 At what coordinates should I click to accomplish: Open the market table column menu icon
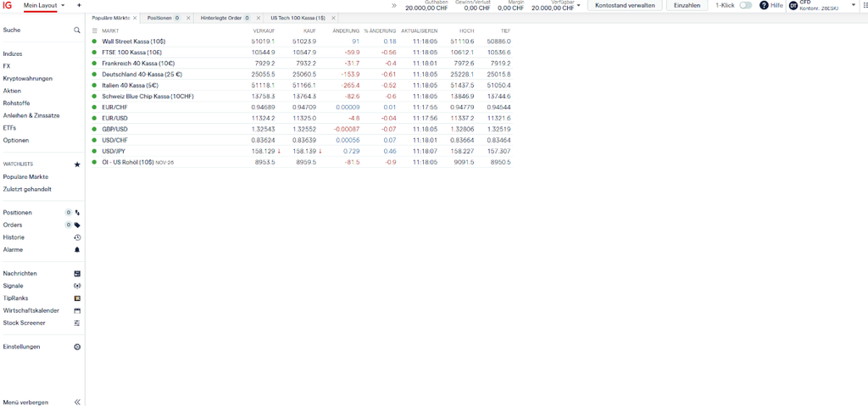point(95,31)
